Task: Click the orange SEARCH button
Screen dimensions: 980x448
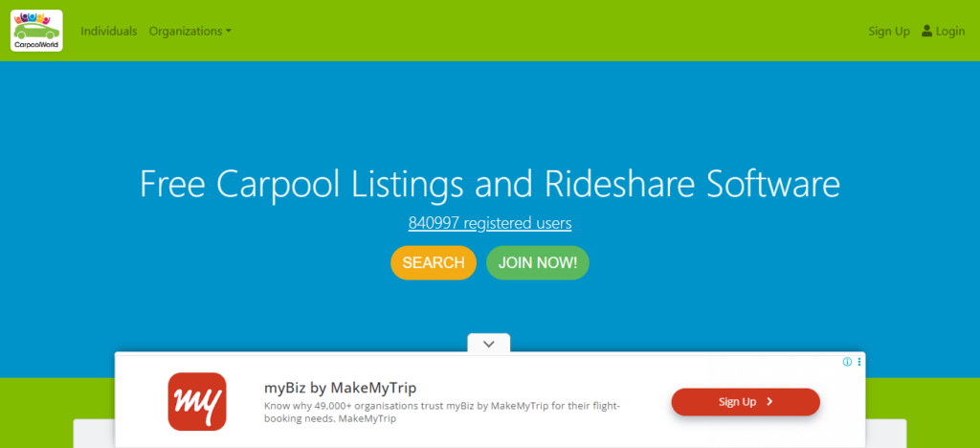Action: tap(434, 262)
